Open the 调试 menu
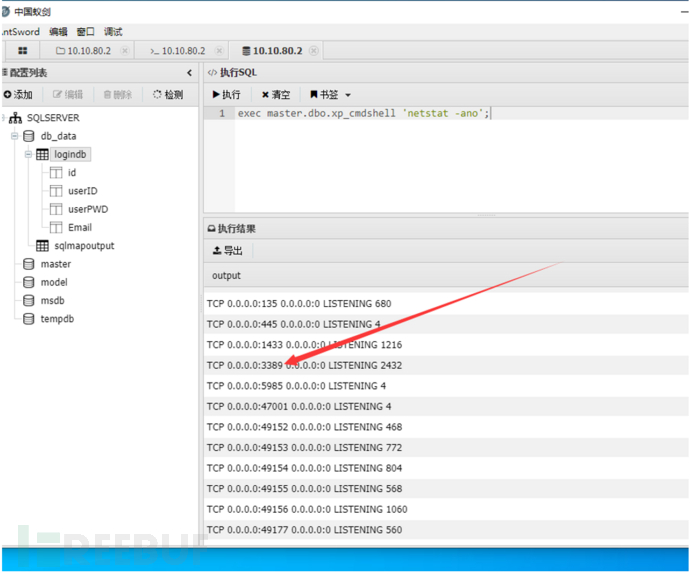690x574 pixels. point(113,32)
